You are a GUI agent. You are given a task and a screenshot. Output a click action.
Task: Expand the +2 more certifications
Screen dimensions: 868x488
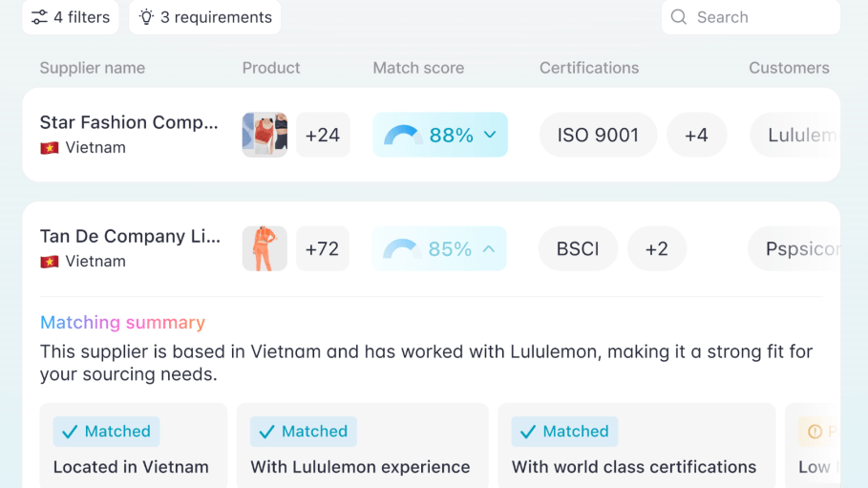point(657,248)
